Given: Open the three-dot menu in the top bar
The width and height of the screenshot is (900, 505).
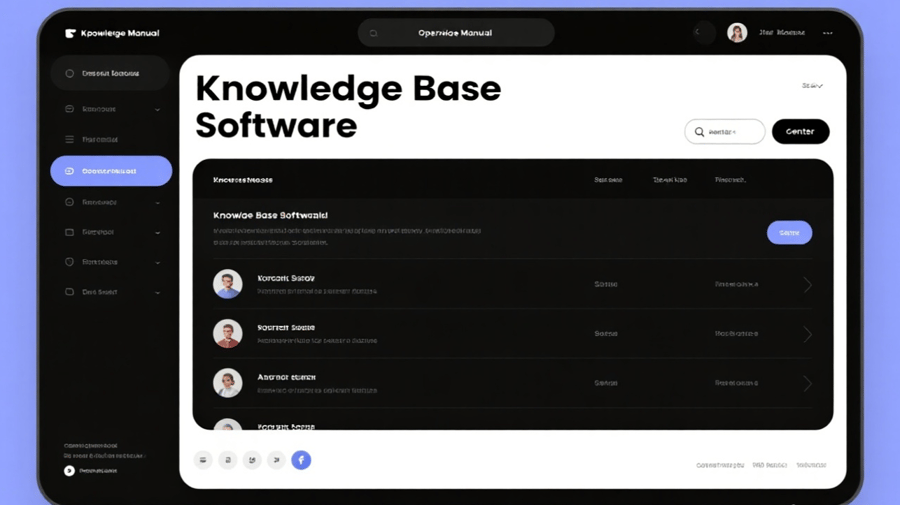Looking at the screenshot, I should [x=827, y=33].
